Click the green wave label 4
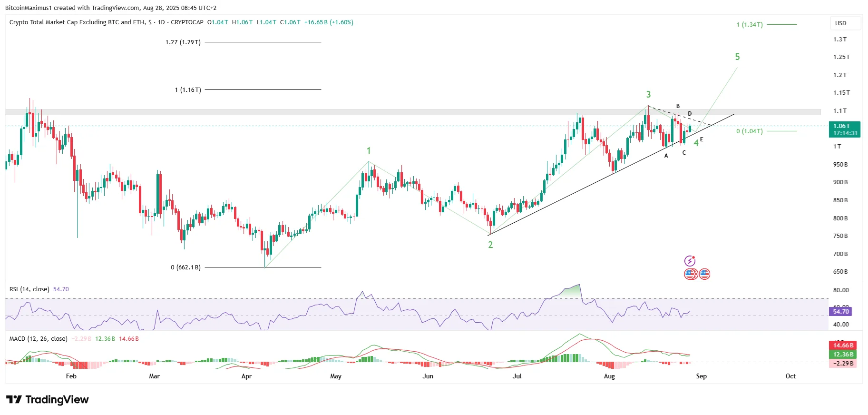 coord(696,143)
